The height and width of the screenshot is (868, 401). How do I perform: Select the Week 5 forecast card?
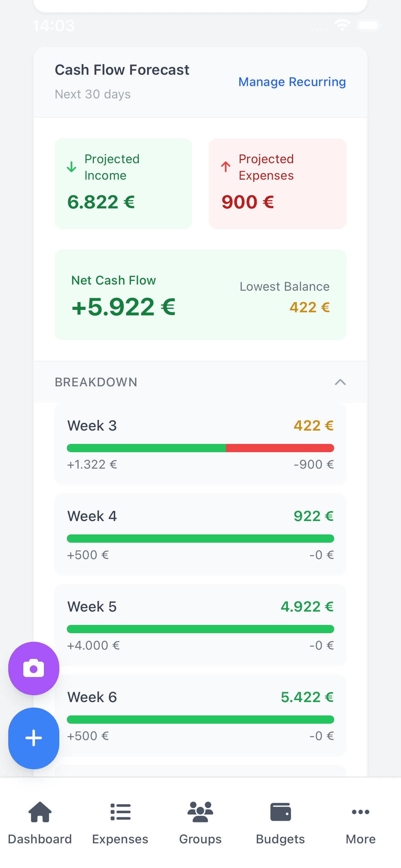(x=200, y=624)
